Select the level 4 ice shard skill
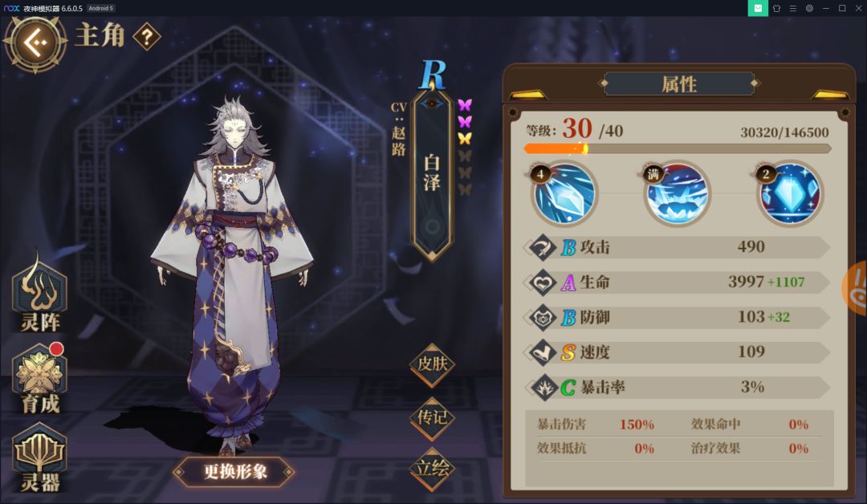This screenshot has width=867, height=504. pyautogui.click(x=564, y=193)
